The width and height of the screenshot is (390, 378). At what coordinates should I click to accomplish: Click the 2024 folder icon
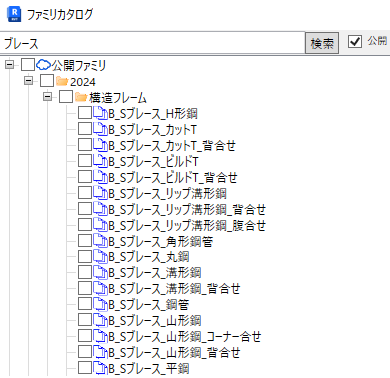click(62, 81)
